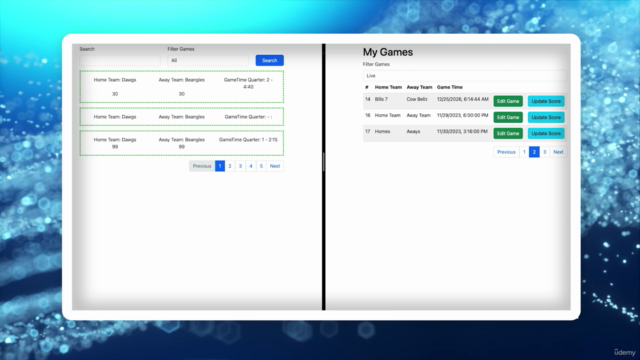Click the blue Search button
Image resolution: width=640 pixels, height=360 pixels.
[269, 60]
